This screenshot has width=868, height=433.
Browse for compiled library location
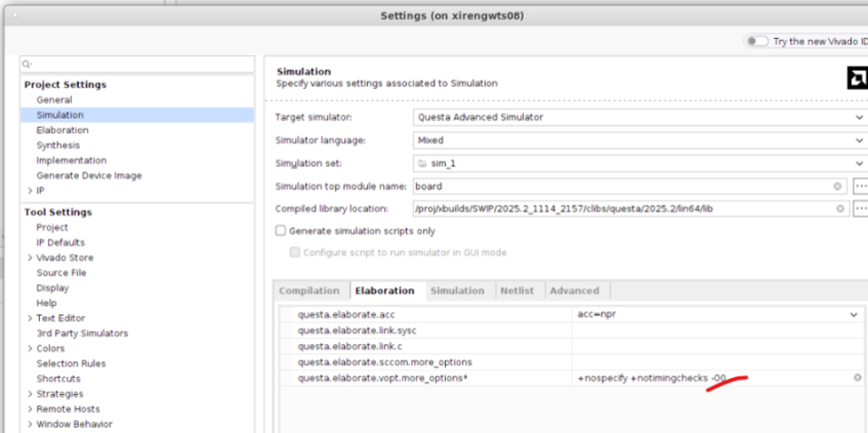[860, 209]
